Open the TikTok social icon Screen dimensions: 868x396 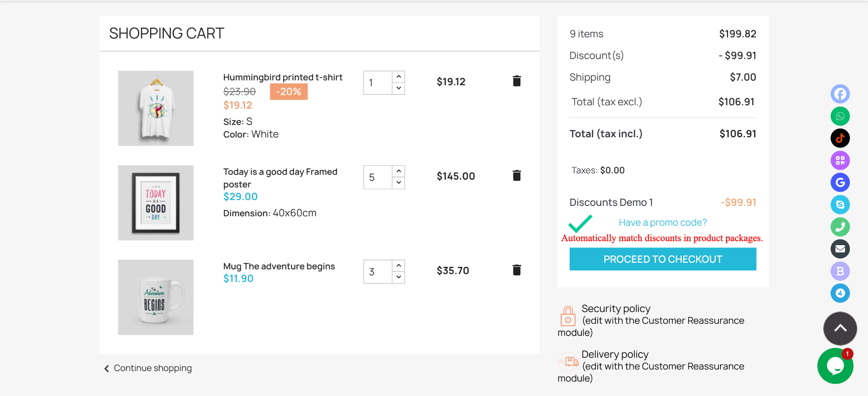click(x=840, y=138)
